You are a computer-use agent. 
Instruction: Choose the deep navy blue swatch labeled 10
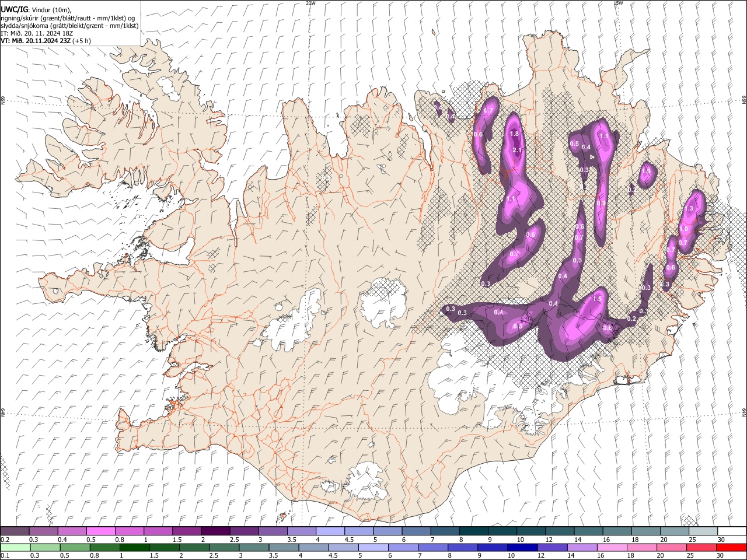tap(522, 547)
